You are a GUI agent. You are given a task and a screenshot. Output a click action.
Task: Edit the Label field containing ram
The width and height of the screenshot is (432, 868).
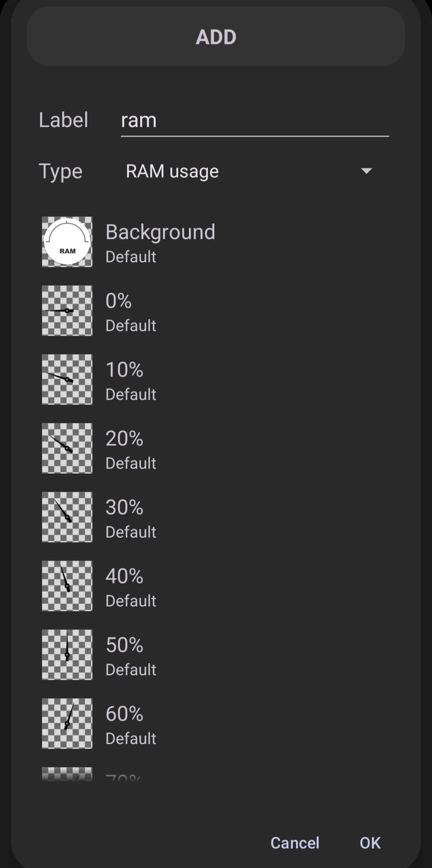pyautogui.click(x=255, y=120)
